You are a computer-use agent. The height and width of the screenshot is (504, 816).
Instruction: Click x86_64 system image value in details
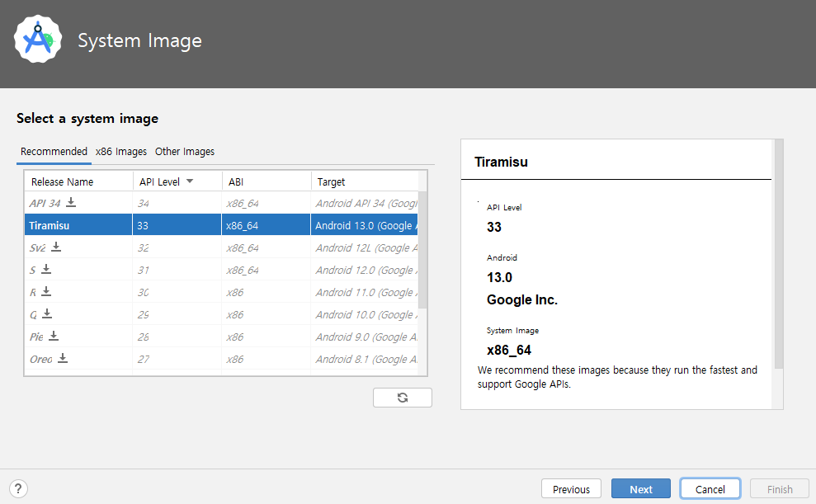509,350
